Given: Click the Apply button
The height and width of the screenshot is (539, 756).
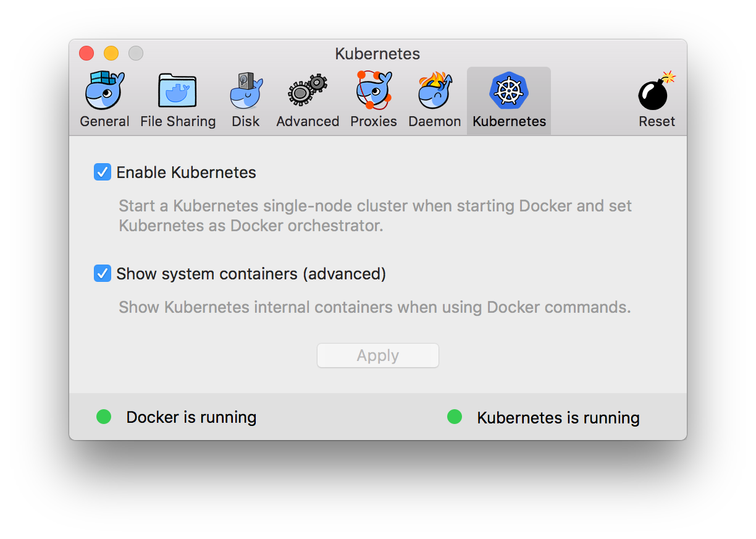Looking at the screenshot, I should click(x=378, y=355).
